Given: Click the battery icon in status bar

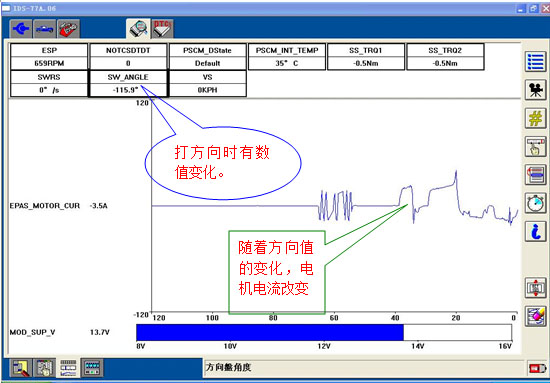Looking at the screenshot, I should (x=537, y=368).
